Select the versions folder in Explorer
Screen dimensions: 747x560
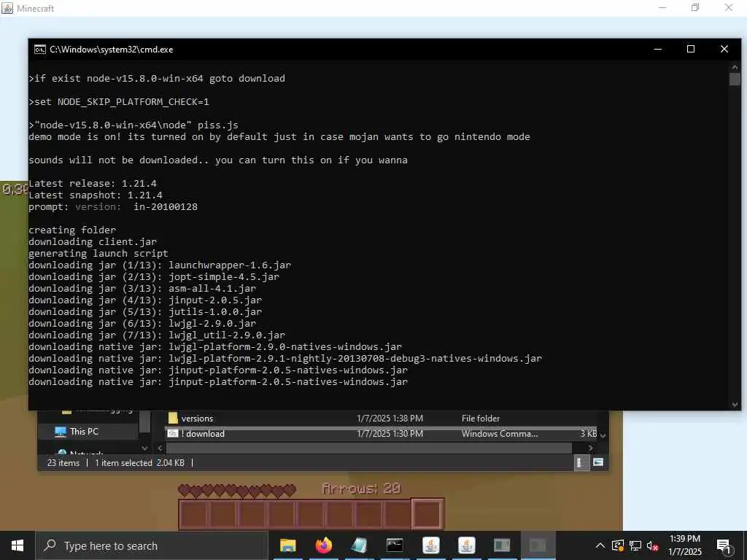(197, 418)
